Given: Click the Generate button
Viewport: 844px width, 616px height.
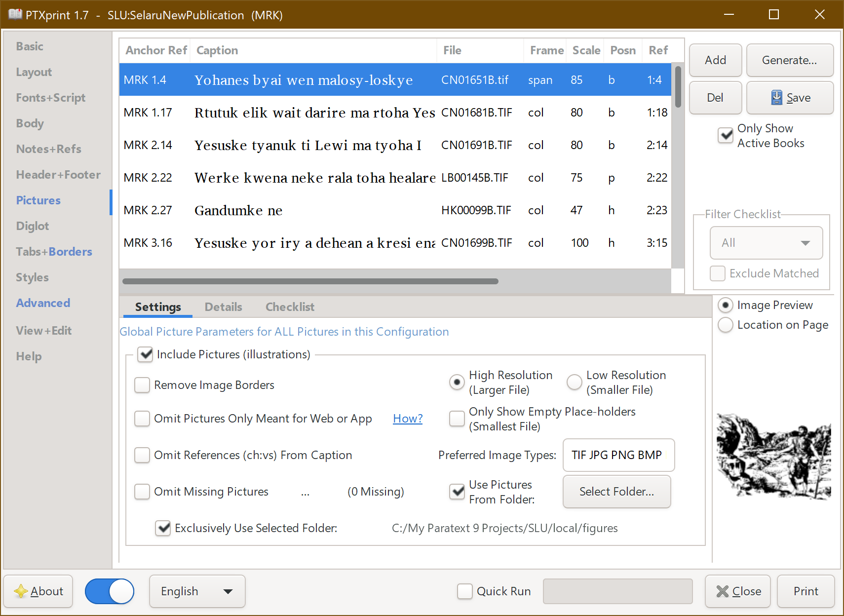Looking at the screenshot, I should pyautogui.click(x=790, y=60).
